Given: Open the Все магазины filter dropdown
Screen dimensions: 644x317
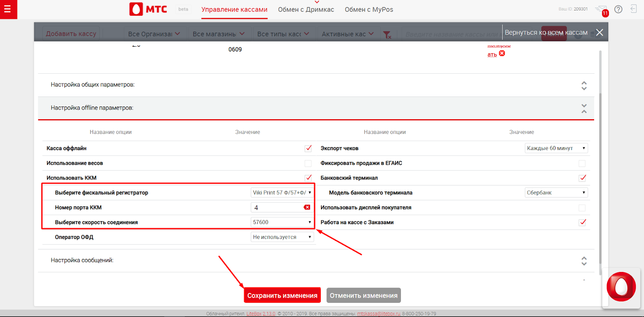Looking at the screenshot, I should tap(219, 34).
